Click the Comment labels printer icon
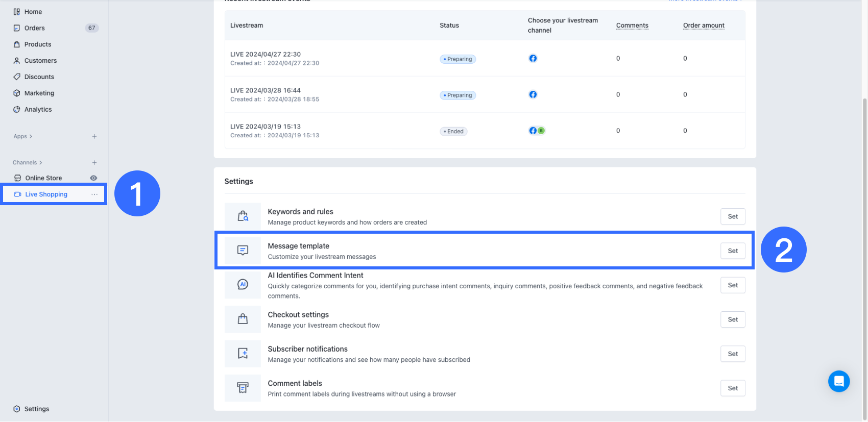868x422 pixels. (243, 388)
